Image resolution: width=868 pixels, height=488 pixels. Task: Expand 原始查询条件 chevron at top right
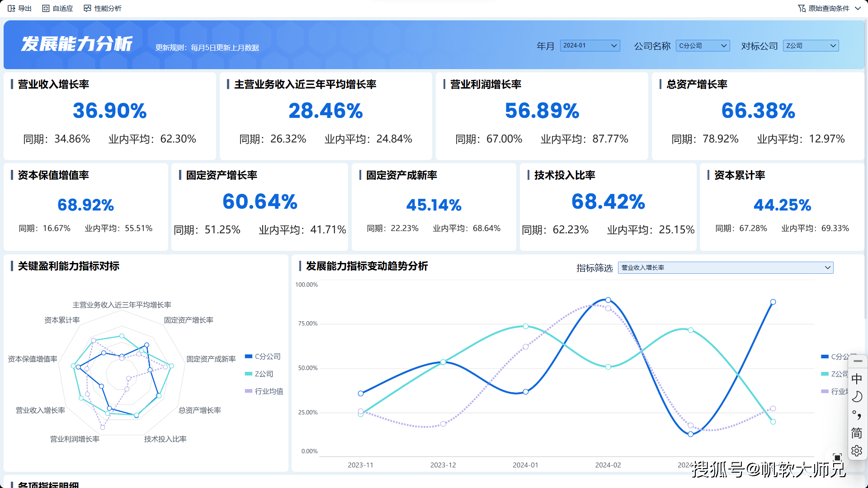point(858,8)
